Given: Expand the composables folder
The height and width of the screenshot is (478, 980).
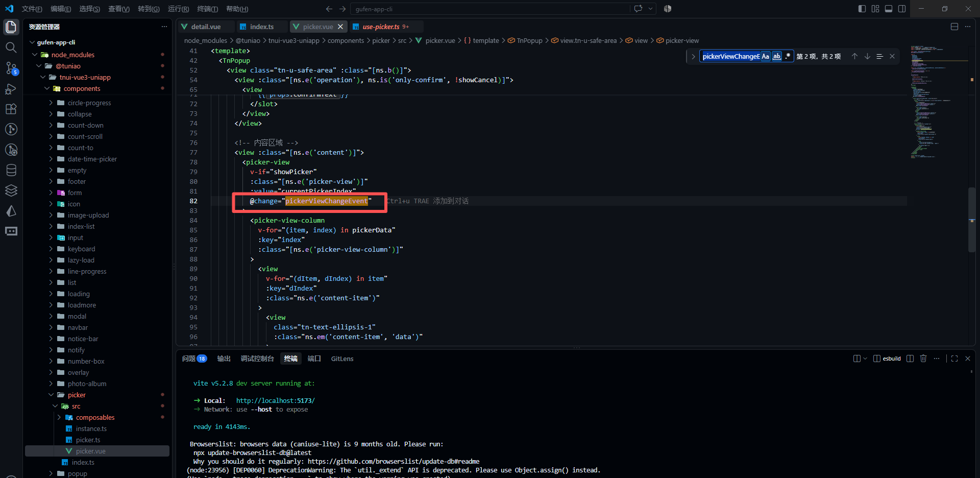Looking at the screenshot, I should click(x=59, y=417).
